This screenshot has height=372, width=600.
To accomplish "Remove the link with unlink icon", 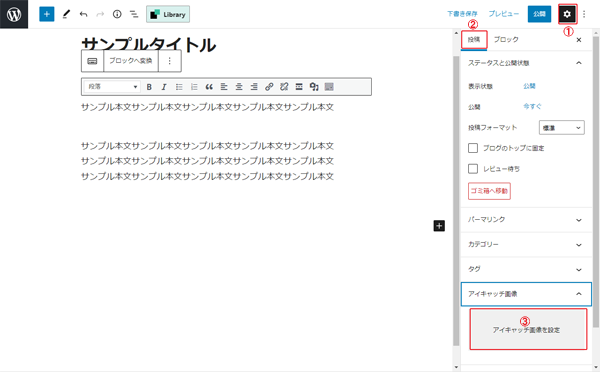I will tap(284, 87).
